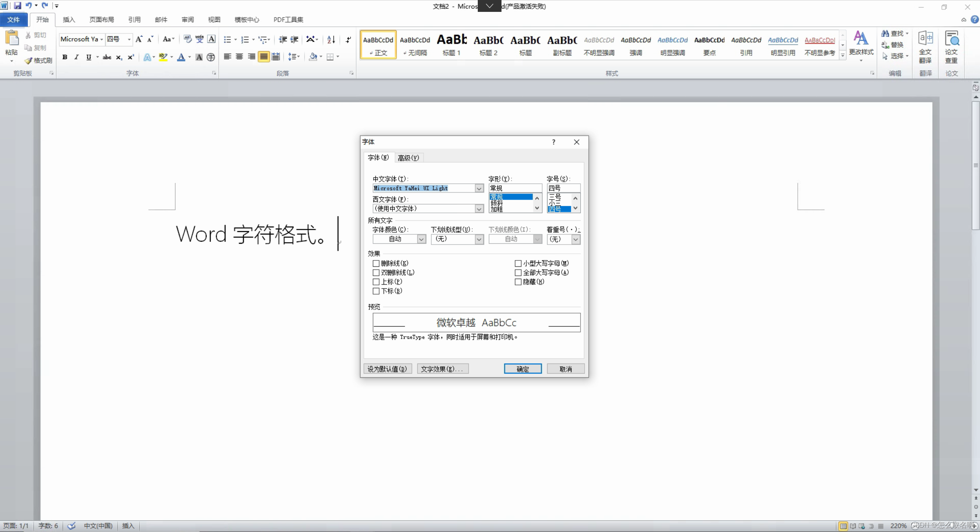Open the 着重号 emphasis mark dropdown
This screenshot has height=532, width=980.
coord(576,239)
